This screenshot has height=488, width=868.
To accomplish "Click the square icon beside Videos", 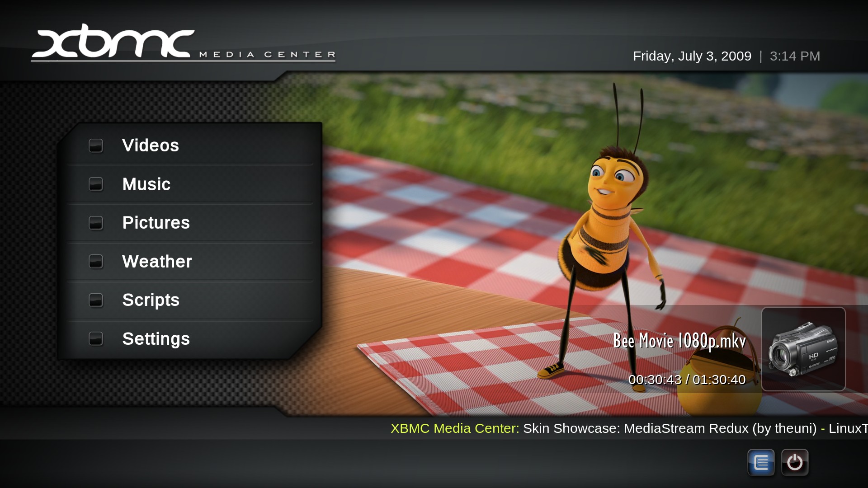I will [x=96, y=145].
